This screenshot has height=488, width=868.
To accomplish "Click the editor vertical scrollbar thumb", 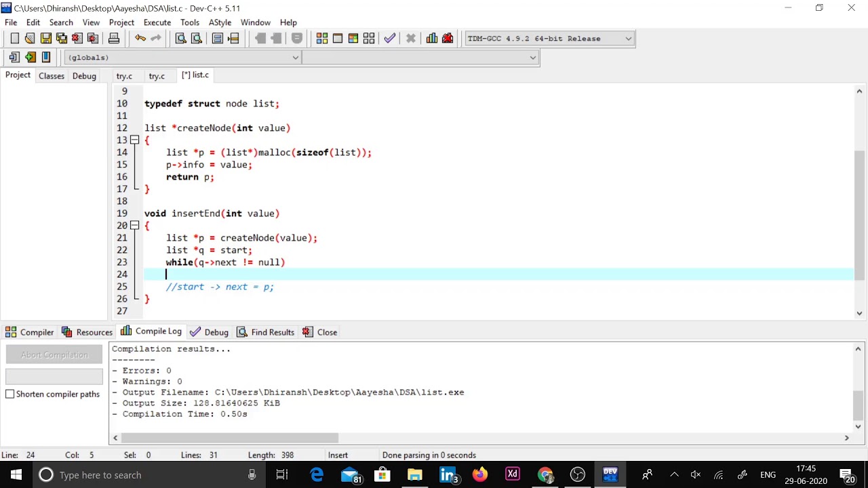I will [859, 216].
